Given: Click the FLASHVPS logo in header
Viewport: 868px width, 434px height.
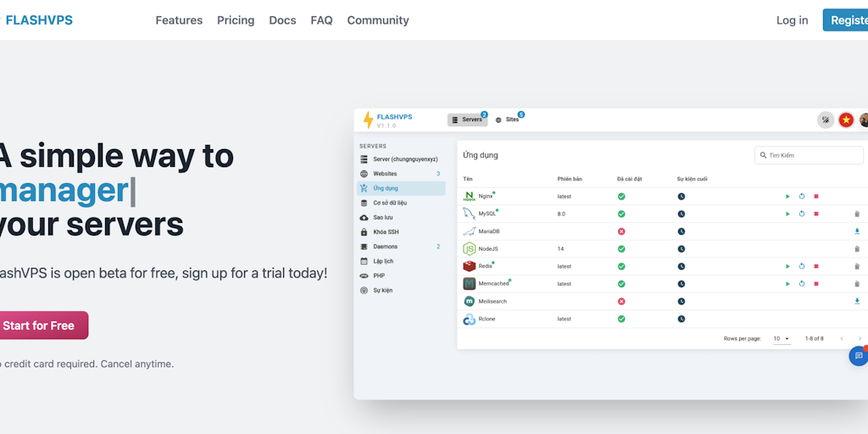Looking at the screenshot, I should (36, 20).
